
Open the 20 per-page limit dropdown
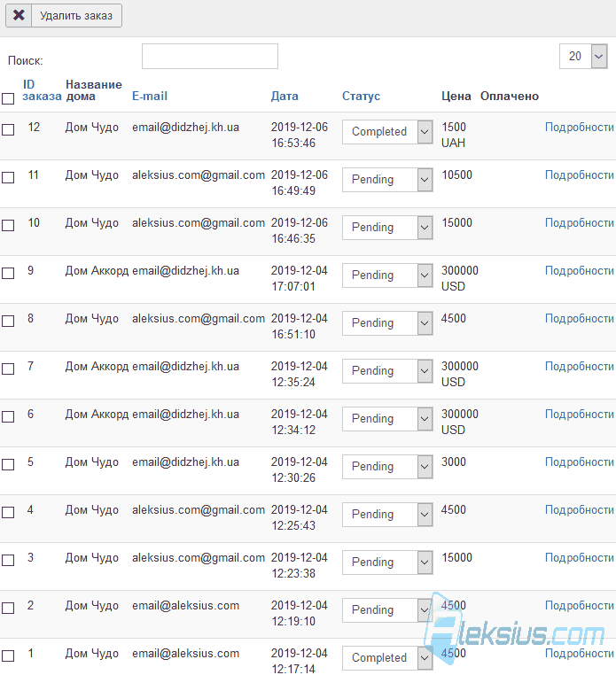click(583, 56)
